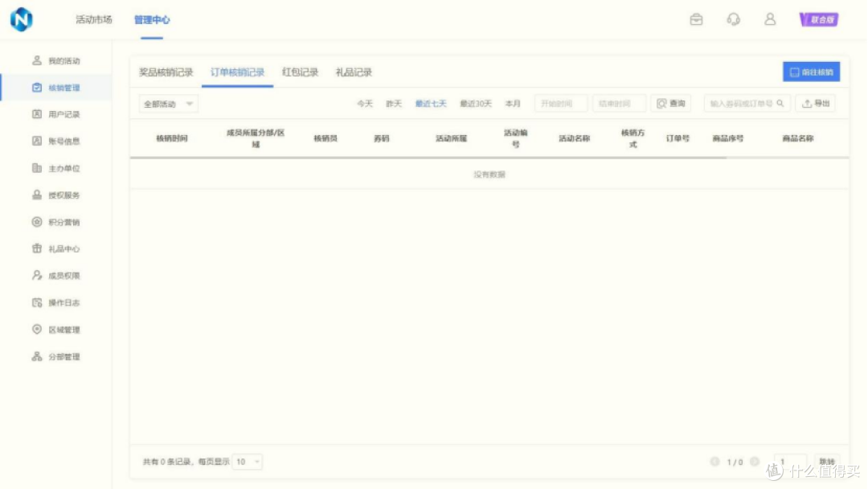
Task: Click the 导出 export button
Action: pyautogui.click(x=816, y=104)
